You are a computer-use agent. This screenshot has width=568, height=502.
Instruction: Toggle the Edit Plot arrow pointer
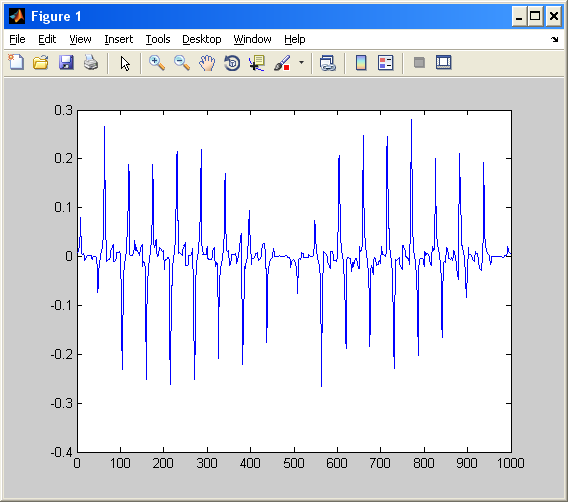click(x=125, y=63)
